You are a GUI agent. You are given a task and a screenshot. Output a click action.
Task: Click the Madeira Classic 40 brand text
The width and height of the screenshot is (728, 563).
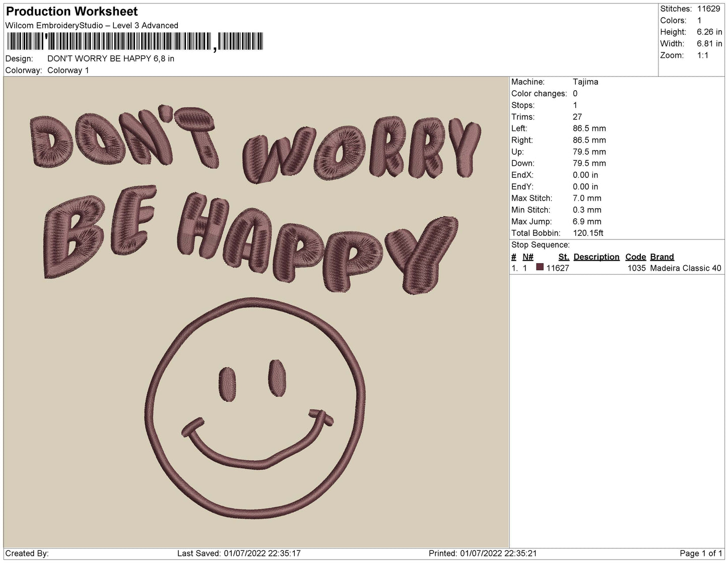(x=686, y=268)
